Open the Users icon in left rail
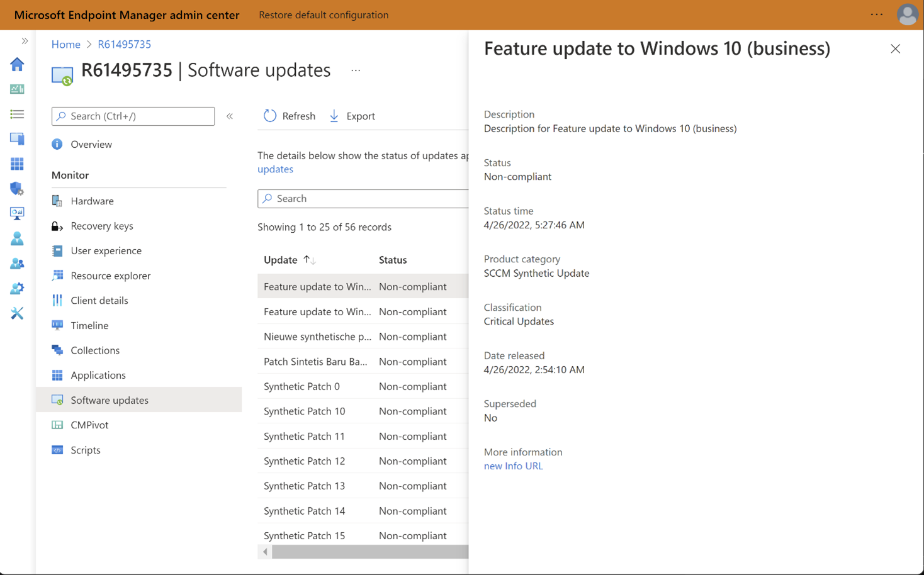The width and height of the screenshot is (924, 575). coord(17,238)
